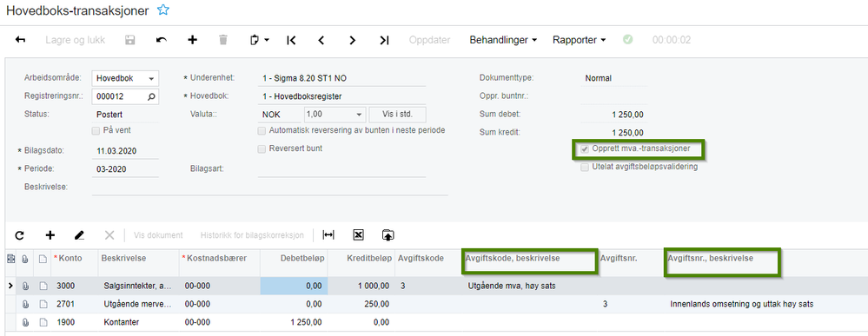Open attachment icon on 1900 row

(25, 322)
